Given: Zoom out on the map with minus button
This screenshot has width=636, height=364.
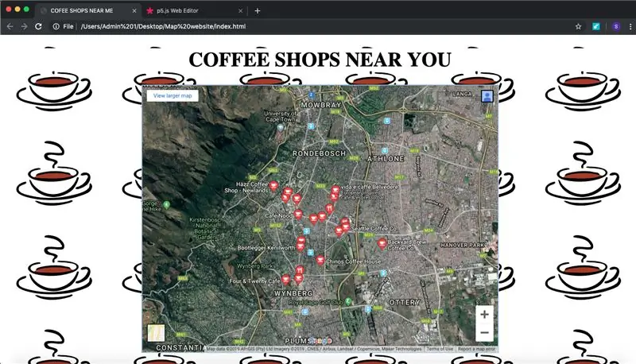Looking at the screenshot, I should tap(484, 332).
